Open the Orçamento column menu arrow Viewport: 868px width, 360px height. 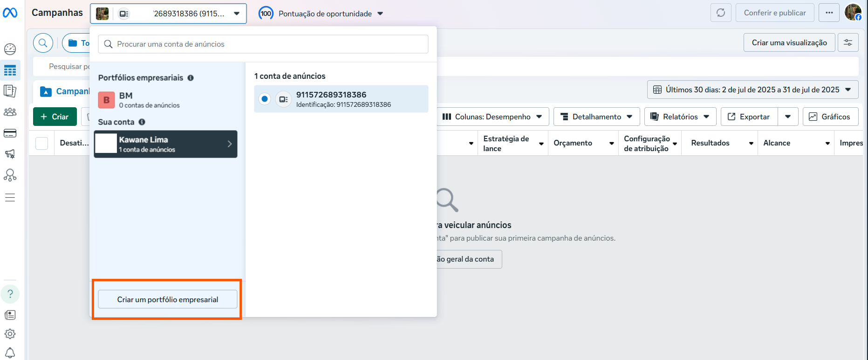612,144
